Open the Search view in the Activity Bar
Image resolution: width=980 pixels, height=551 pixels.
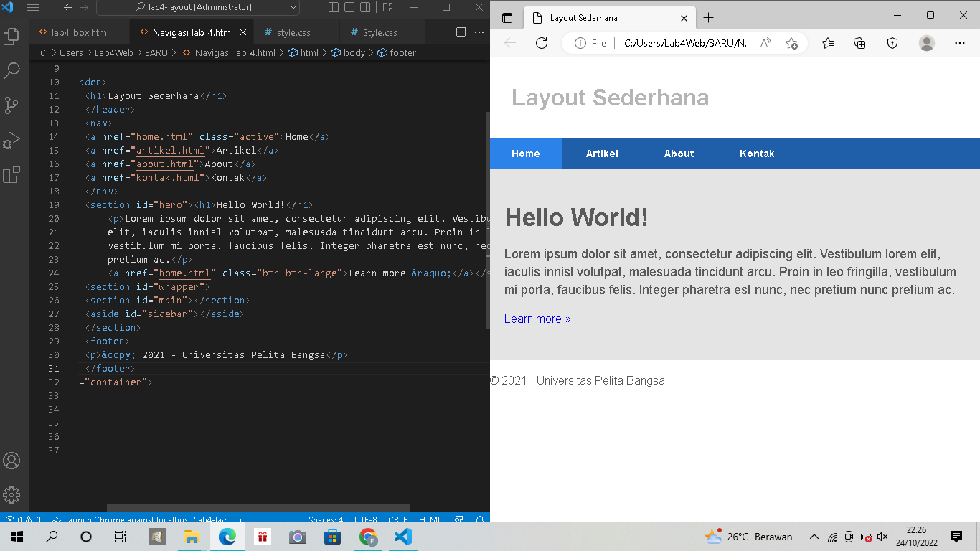[11, 70]
